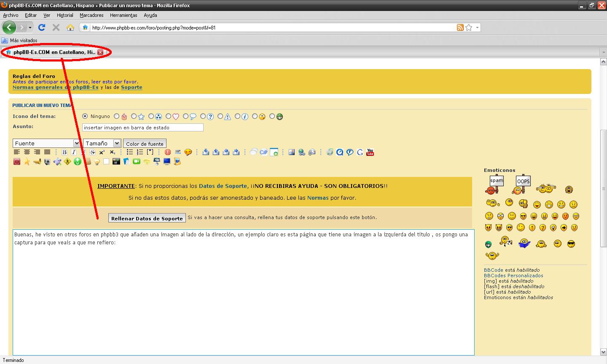Open the Color de fuente picker
607x364 pixels.
(x=145, y=143)
